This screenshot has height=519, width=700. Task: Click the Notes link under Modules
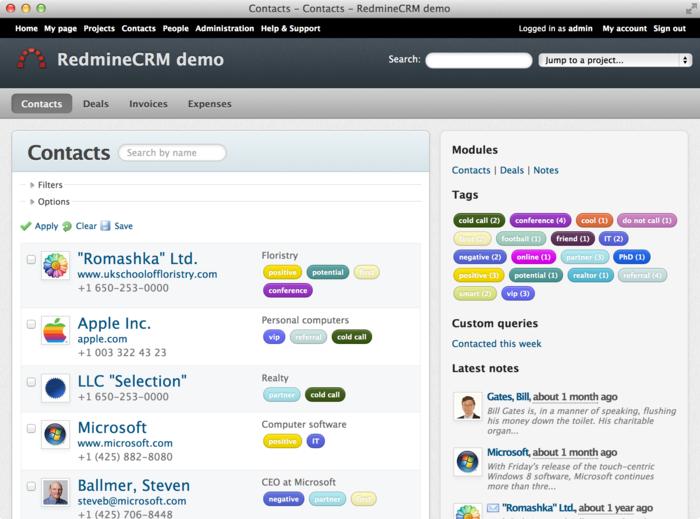[546, 170]
